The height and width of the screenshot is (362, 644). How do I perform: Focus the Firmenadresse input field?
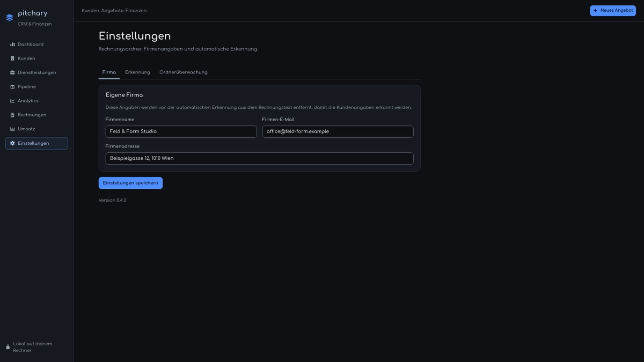click(260, 158)
